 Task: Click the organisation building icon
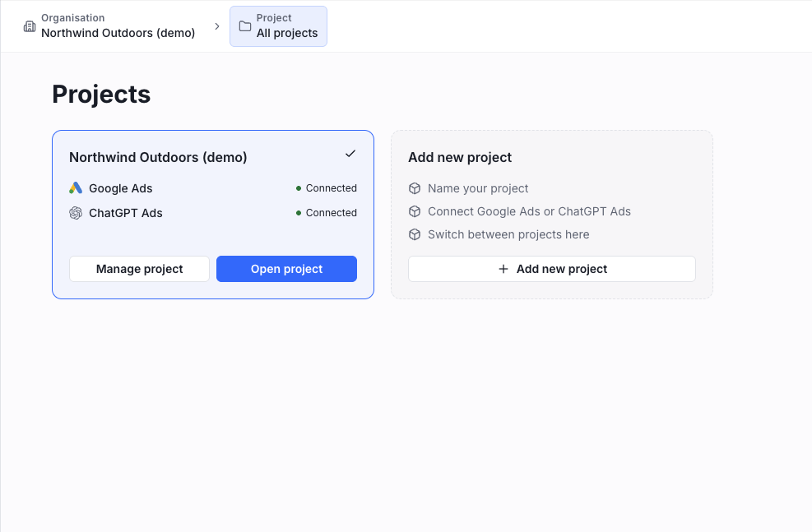[x=30, y=26]
